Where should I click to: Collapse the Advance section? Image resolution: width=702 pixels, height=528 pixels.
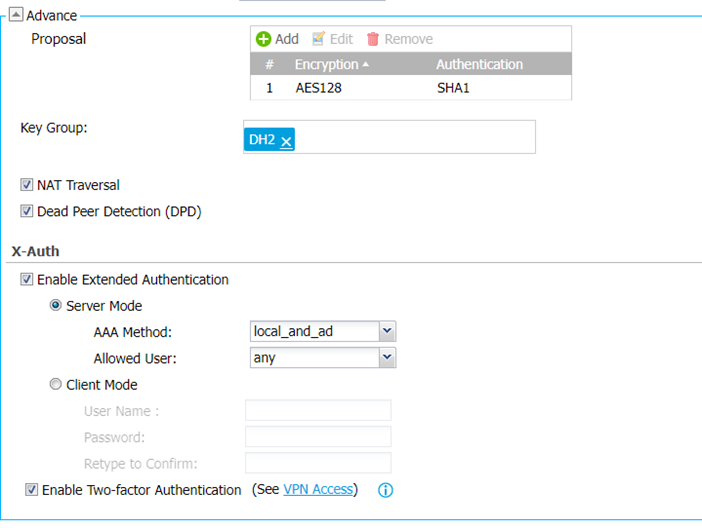point(16,15)
